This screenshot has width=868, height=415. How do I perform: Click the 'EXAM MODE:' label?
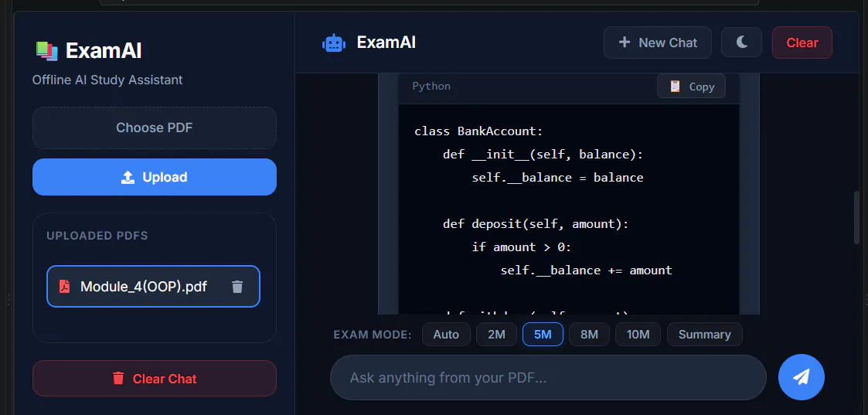click(x=373, y=335)
